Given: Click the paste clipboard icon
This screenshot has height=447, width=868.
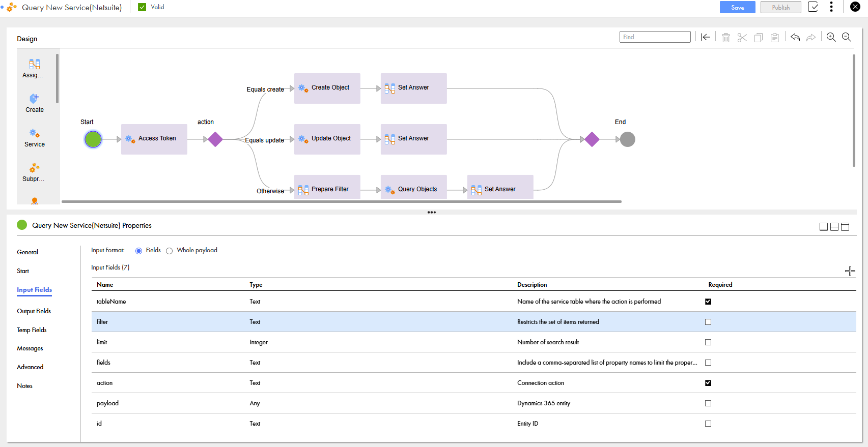Looking at the screenshot, I should pyautogui.click(x=775, y=38).
